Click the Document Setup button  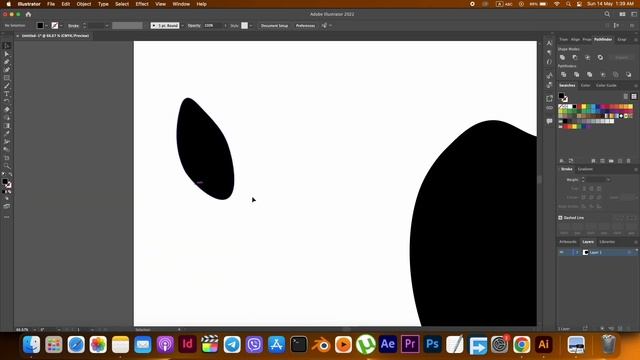(x=274, y=26)
